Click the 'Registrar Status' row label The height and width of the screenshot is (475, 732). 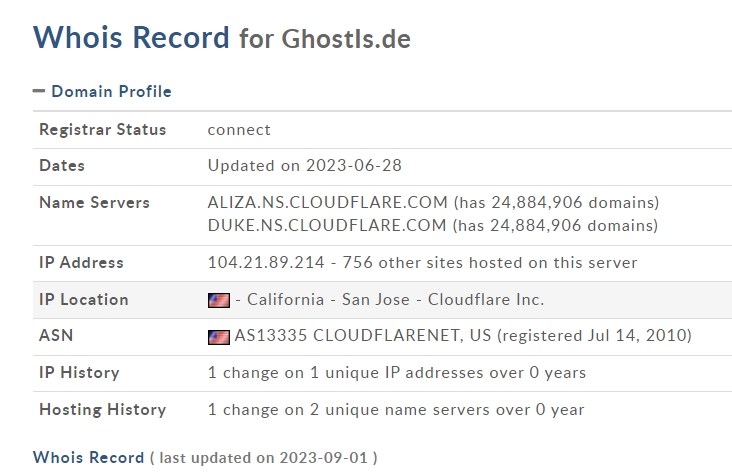(x=103, y=129)
